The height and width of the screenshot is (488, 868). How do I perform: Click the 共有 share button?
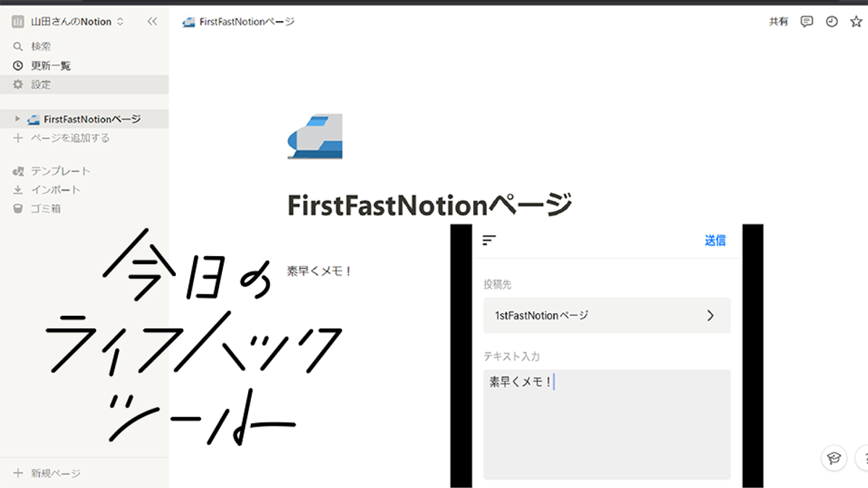[778, 22]
